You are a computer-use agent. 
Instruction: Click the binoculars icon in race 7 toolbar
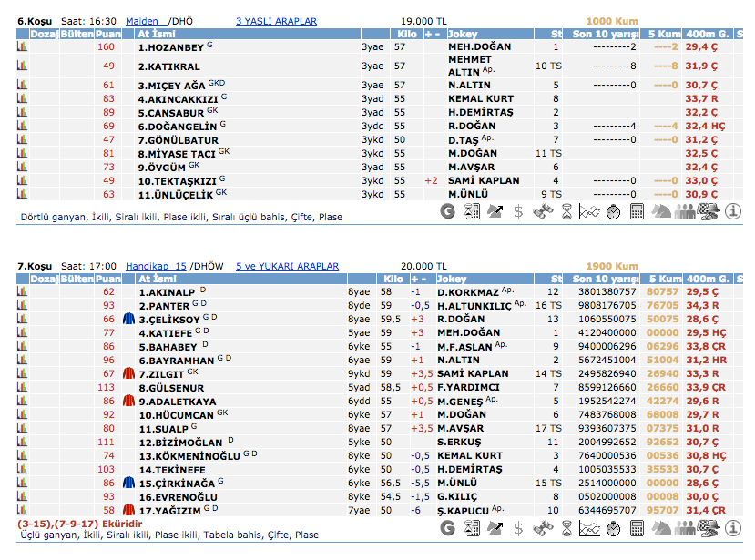(x=542, y=529)
